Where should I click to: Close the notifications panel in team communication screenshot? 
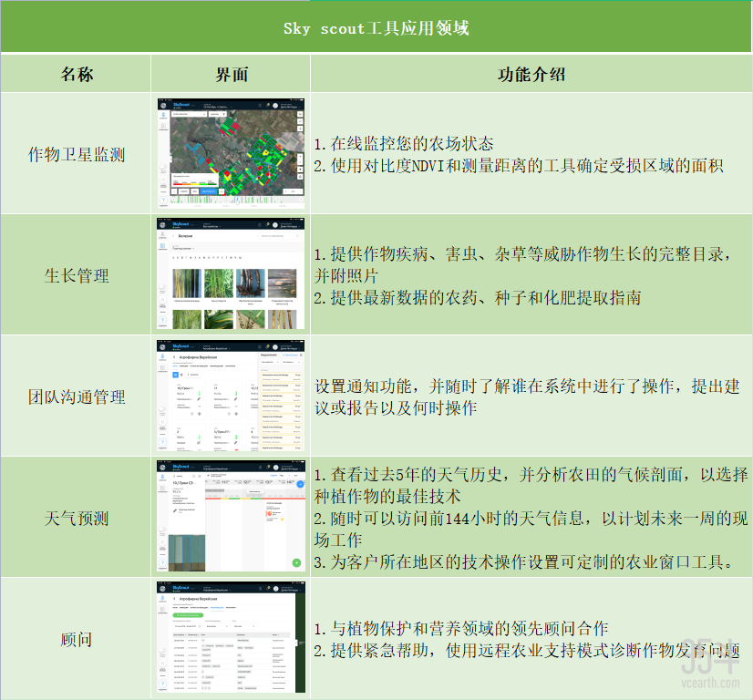coord(301,356)
